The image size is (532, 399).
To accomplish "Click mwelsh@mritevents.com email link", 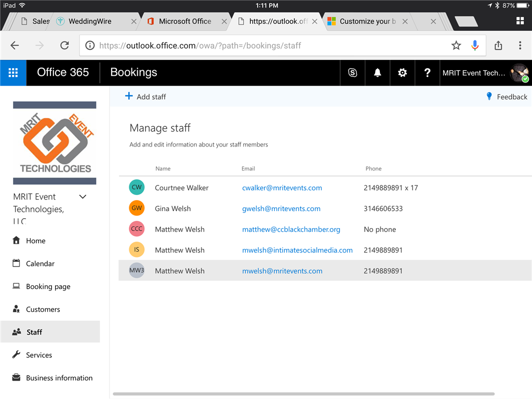I will [x=282, y=271].
